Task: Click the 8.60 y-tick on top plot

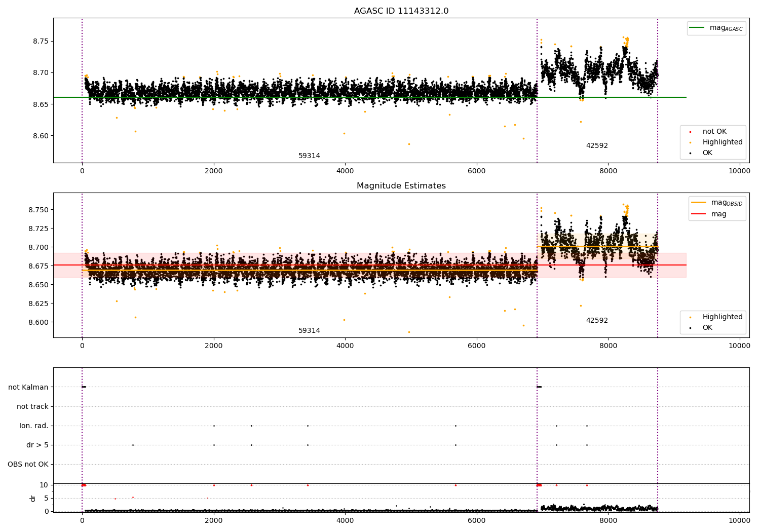Action: pos(41,136)
